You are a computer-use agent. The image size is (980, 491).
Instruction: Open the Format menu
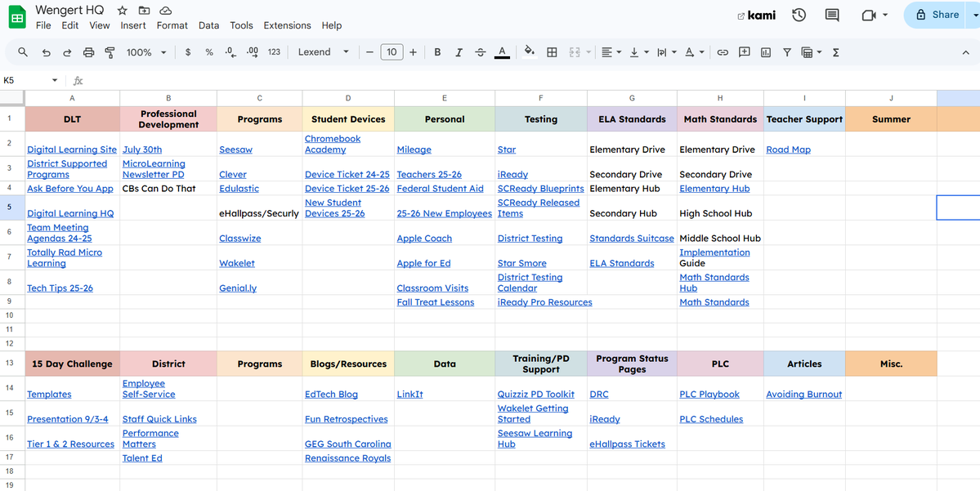pyautogui.click(x=172, y=25)
